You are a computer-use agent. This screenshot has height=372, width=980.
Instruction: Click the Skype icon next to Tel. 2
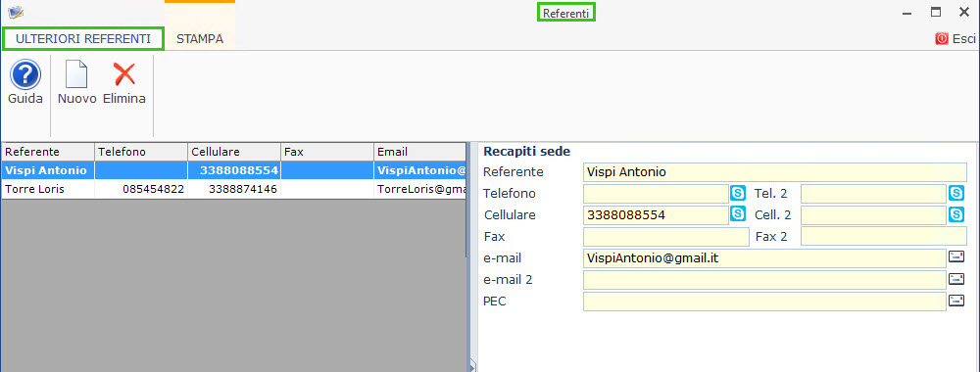(956, 194)
